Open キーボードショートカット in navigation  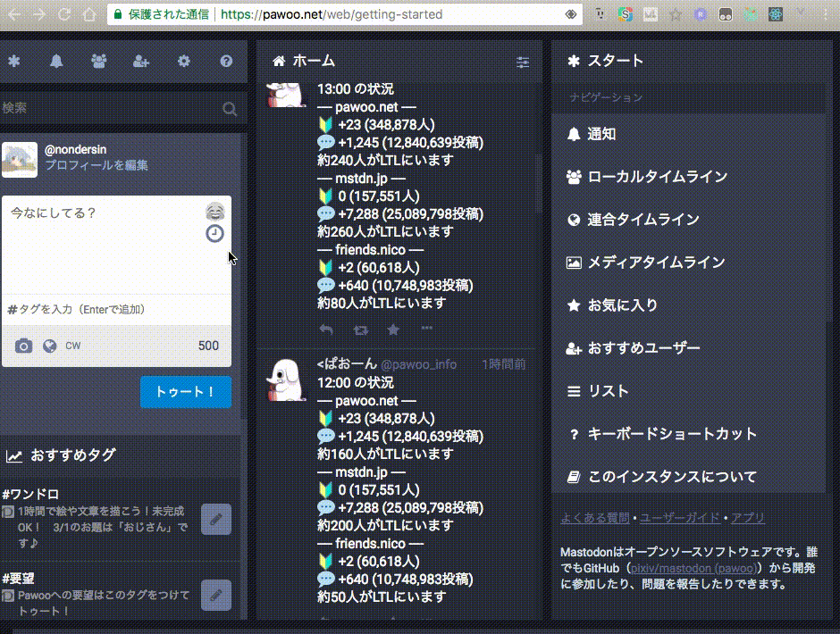point(688,434)
